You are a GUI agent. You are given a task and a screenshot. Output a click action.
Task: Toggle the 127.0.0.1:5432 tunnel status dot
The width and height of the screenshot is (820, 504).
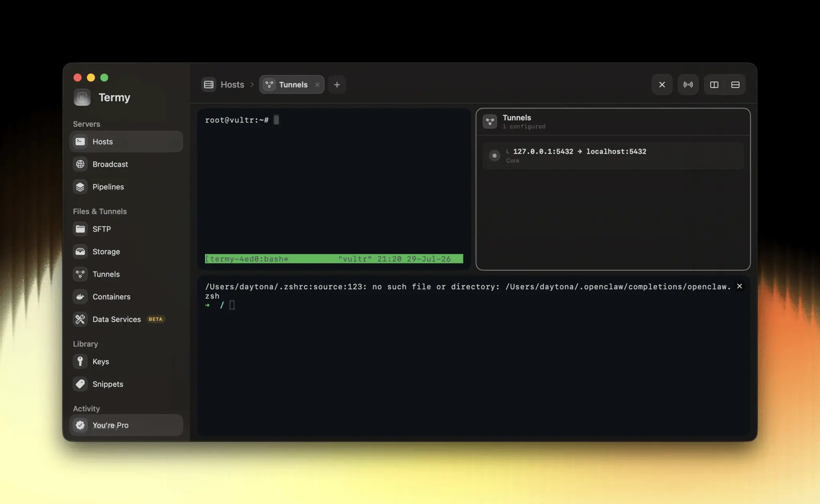coord(494,156)
